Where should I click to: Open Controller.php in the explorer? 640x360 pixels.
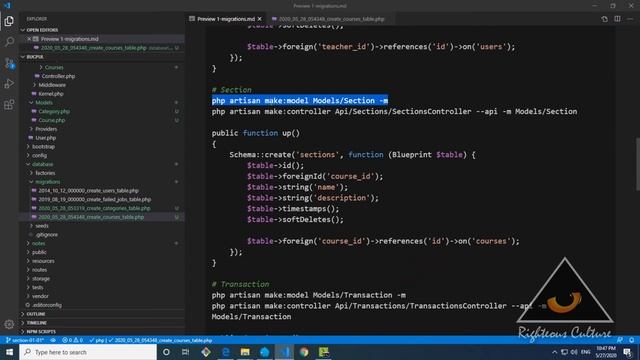[58, 76]
